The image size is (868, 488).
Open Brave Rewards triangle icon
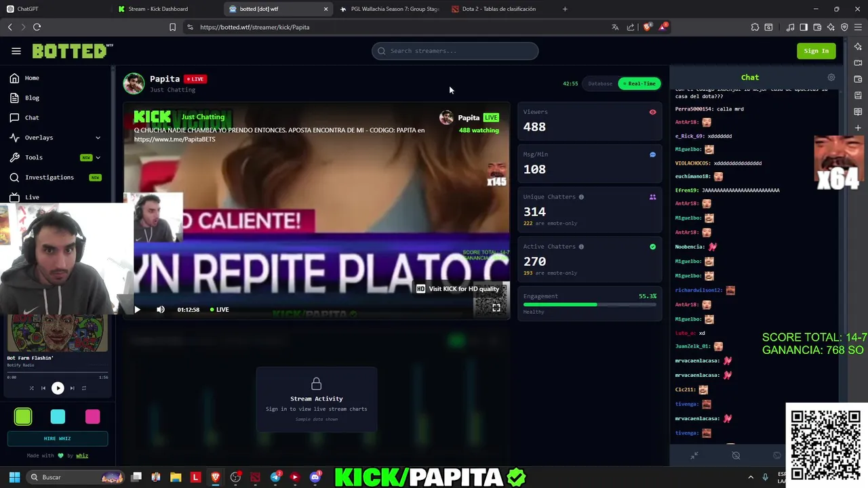coord(663,27)
